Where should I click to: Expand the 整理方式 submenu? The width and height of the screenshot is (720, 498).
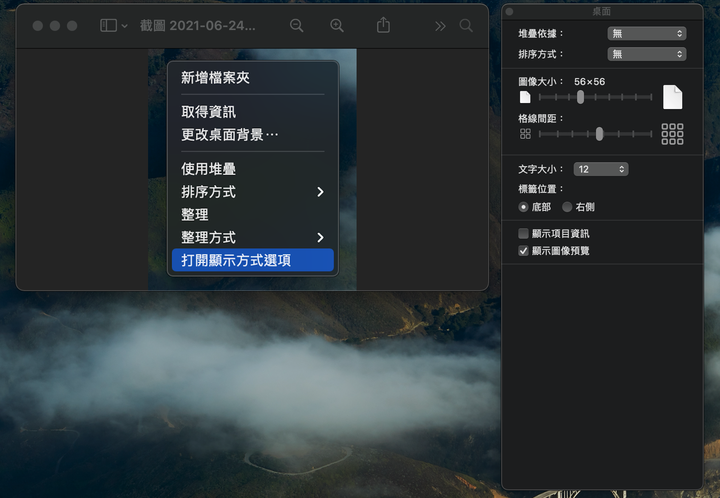[x=253, y=237]
